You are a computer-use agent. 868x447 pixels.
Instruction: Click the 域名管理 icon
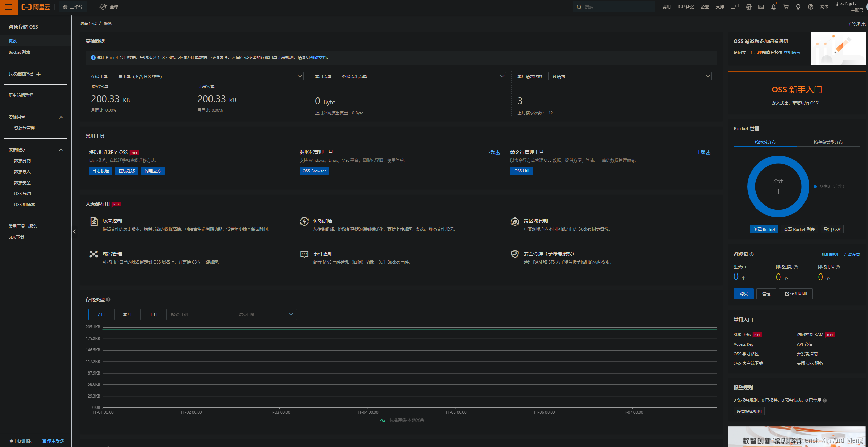click(94, 254)
